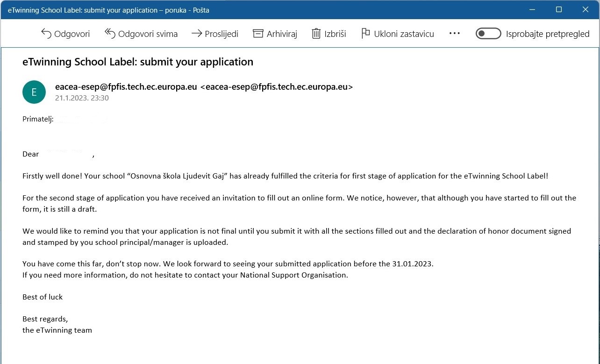Click the sender address eacea-esep@fpfis.tech.ec.europa.eu
The width and height of the screenshot is (600, 364).
(204, 87)
